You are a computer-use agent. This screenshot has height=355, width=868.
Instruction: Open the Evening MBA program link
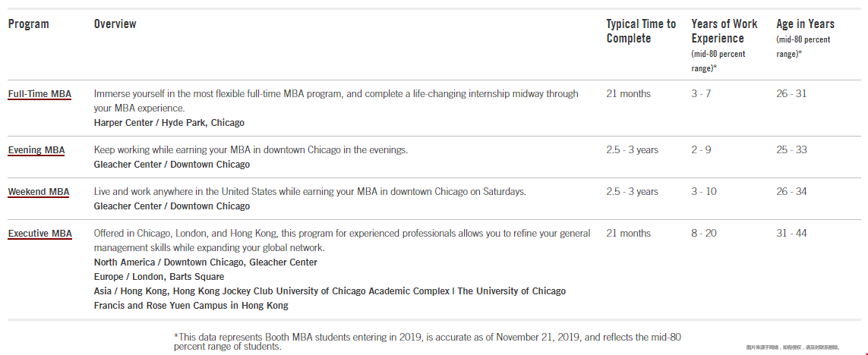point(36,150)
